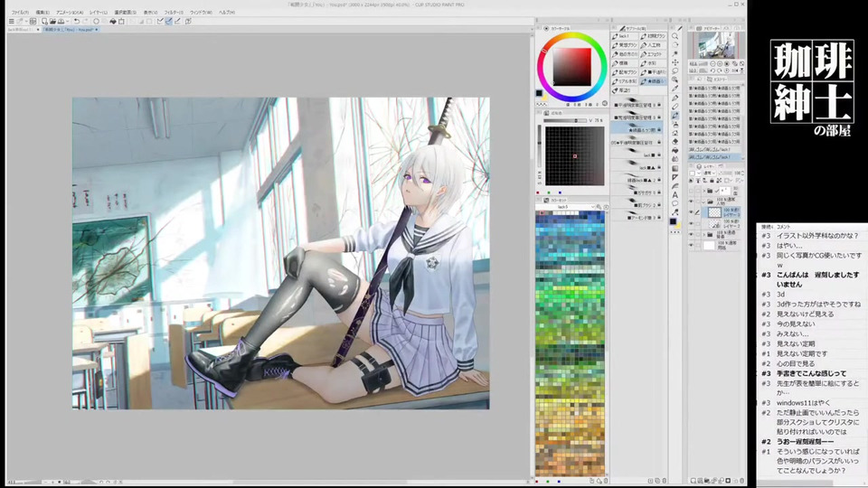Toggle visibility of the paper layer

click(693, 245)
